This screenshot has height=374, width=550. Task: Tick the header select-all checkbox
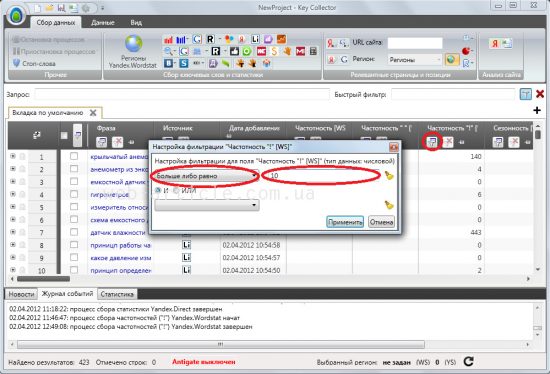64,135
